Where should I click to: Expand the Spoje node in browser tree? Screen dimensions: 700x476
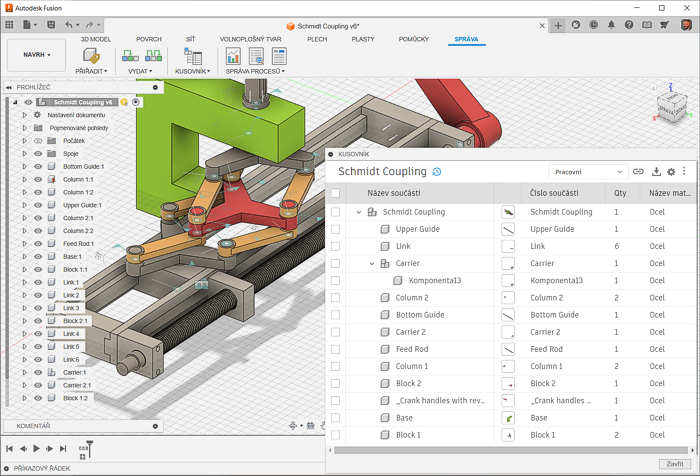tap(24, 153)
